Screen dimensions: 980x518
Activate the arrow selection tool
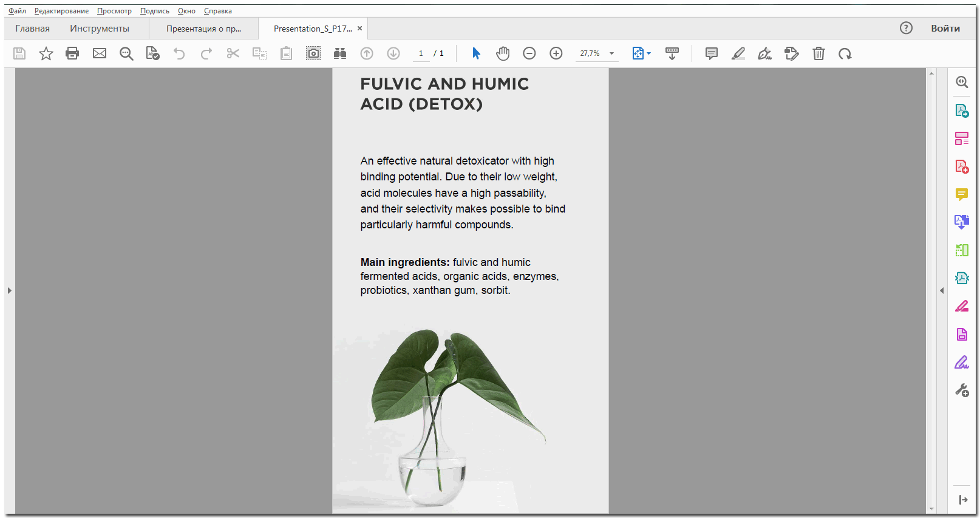click(x=476, y=53)
